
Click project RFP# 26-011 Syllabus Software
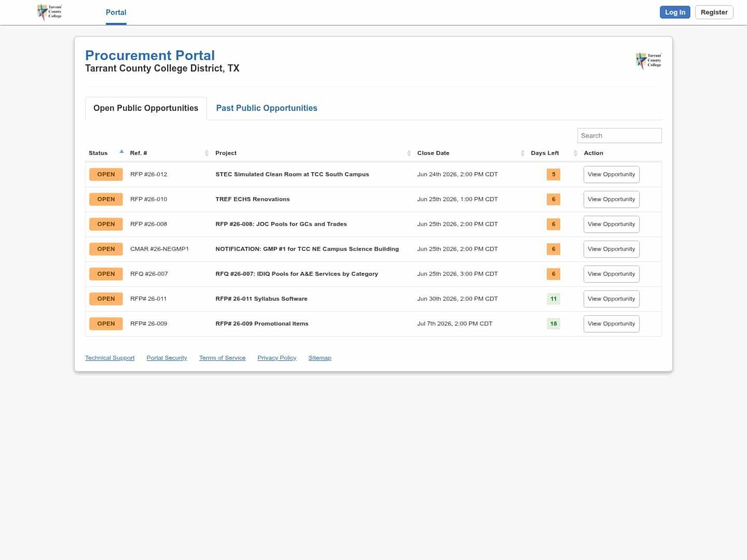click(x=261, y=299)
